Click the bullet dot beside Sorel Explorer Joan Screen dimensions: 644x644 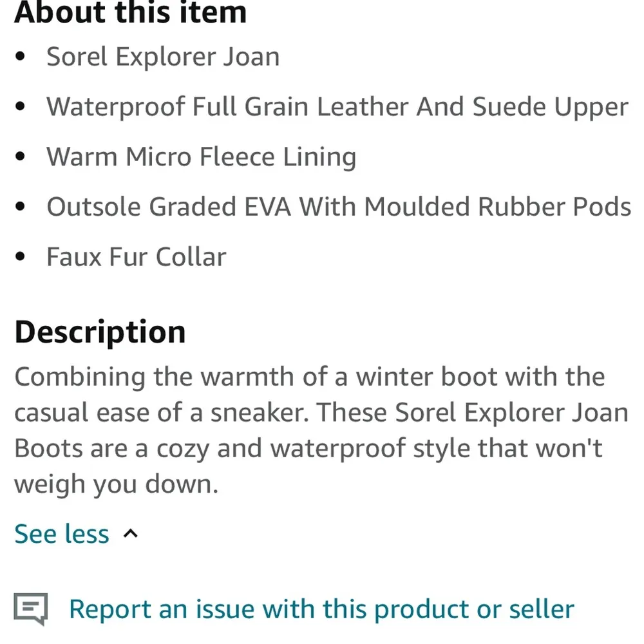[21, 57]
